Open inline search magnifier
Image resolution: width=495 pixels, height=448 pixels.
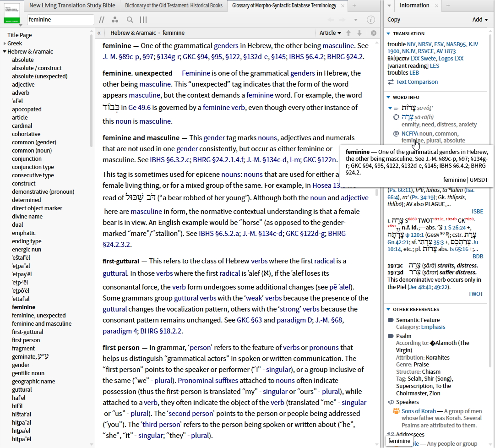pos(130,20)
